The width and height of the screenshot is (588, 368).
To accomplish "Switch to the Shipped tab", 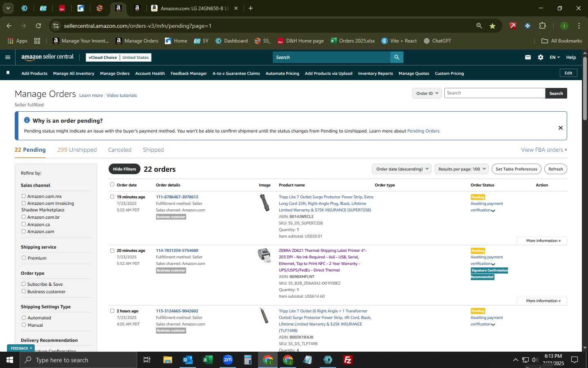I will click(153, 150).
